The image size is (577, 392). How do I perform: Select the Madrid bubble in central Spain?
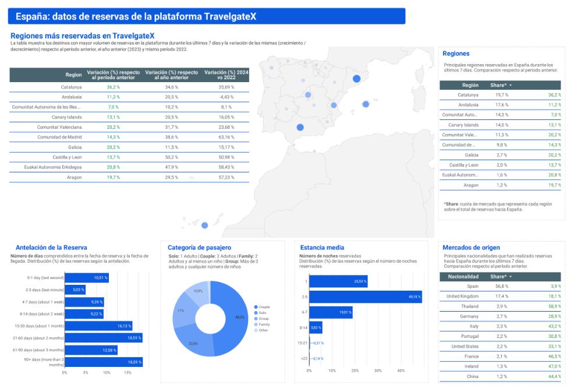coord(308,95)
